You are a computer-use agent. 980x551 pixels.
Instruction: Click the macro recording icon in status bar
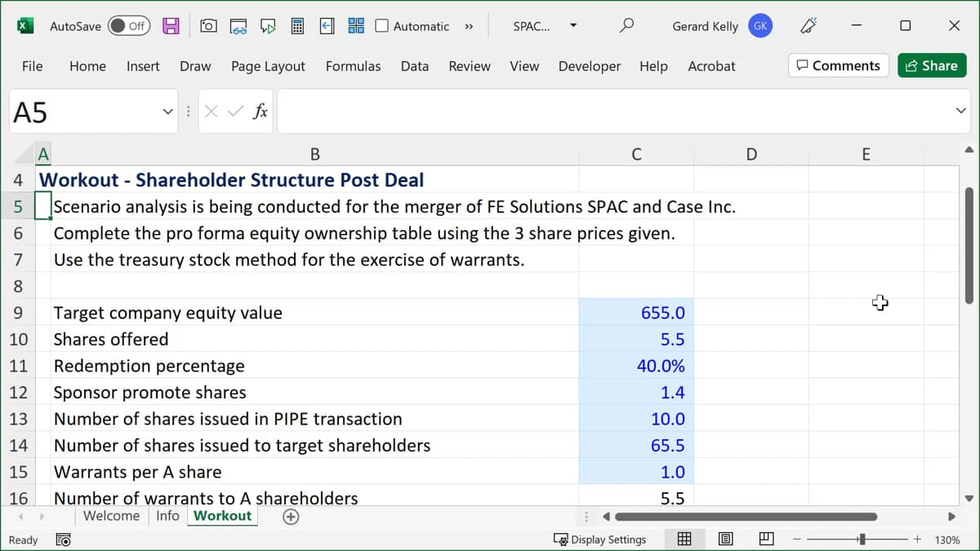pos(62,540)
